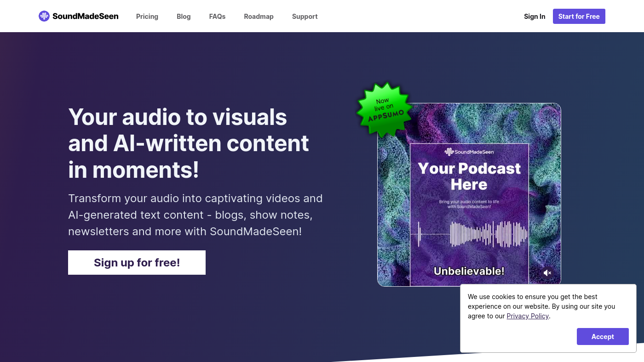Click the podcast preview video thumbnail
The image size is (644, 362).
(x=469, y=195)
